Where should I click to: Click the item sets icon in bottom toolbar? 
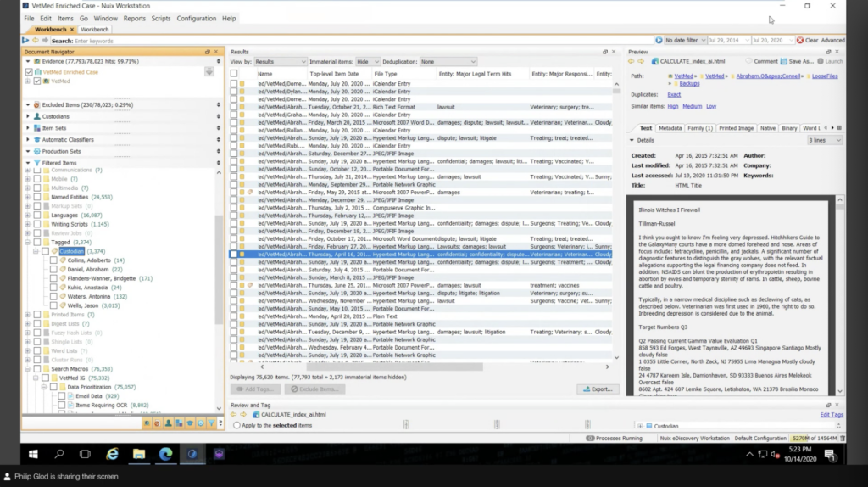(x=179, y=423)
